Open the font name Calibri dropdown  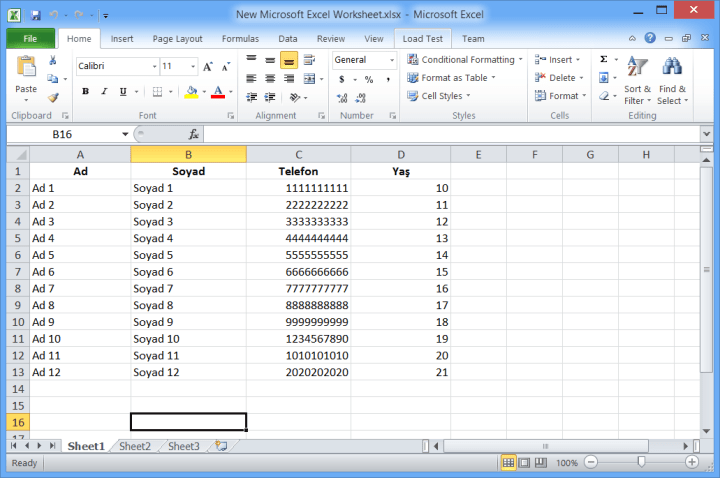(x=153, y=66)
